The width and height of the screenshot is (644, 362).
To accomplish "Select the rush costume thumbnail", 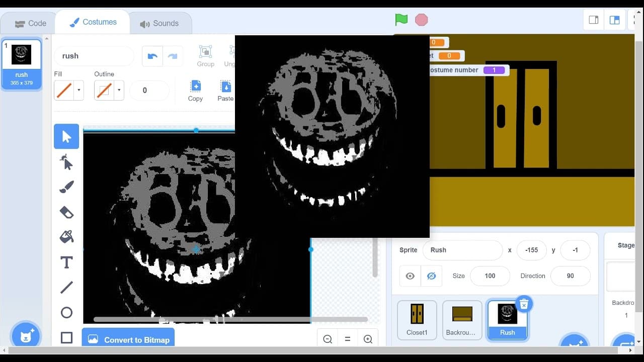I will [22, 64].
